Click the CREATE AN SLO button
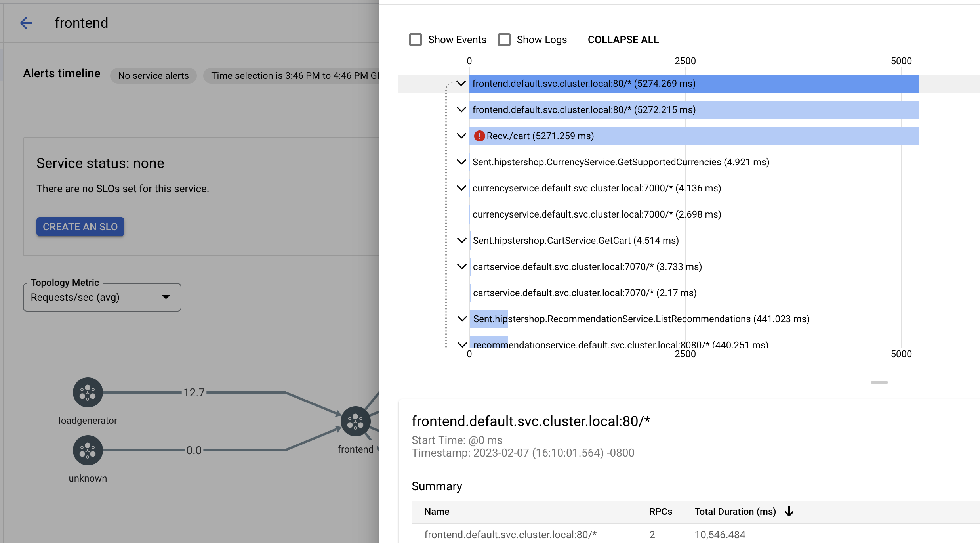This screenshot has width=980, height=543. pos(80,227)
